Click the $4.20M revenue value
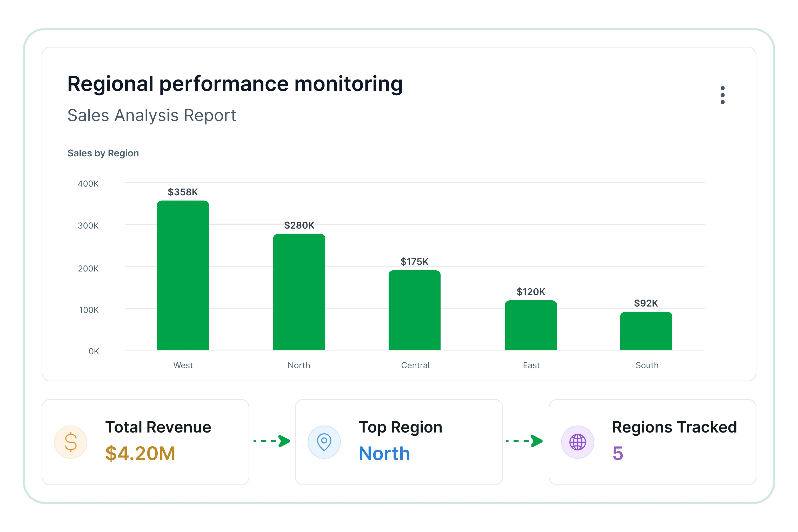Viewport: 798px width, 532px height. click(x=140, y=454)
